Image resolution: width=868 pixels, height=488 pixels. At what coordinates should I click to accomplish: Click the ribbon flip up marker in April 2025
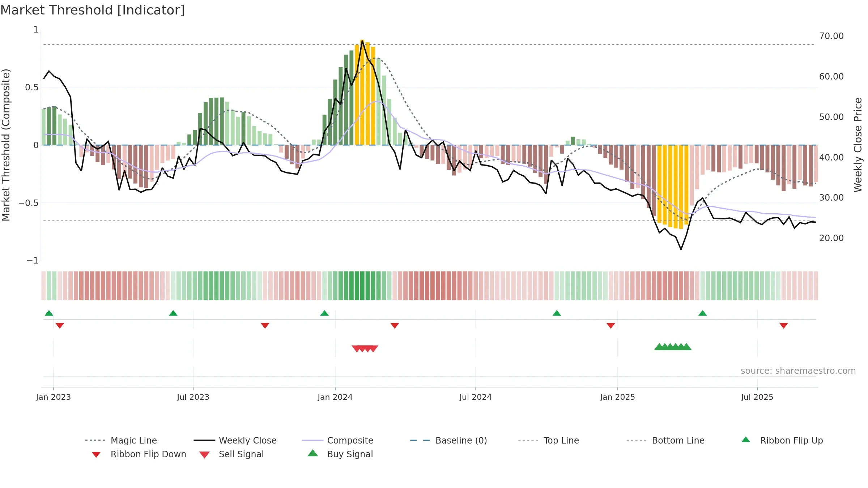[702, 313]
